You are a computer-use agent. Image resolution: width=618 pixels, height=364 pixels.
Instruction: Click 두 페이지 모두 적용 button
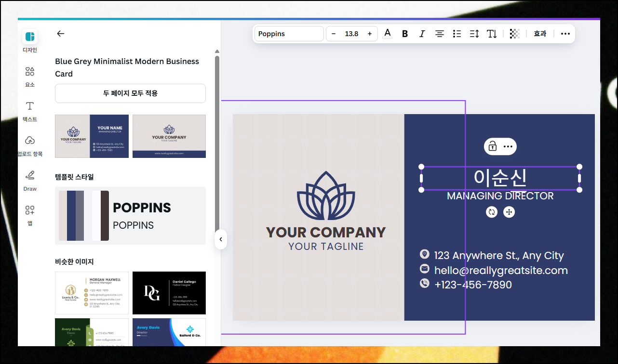coord(130,93)
